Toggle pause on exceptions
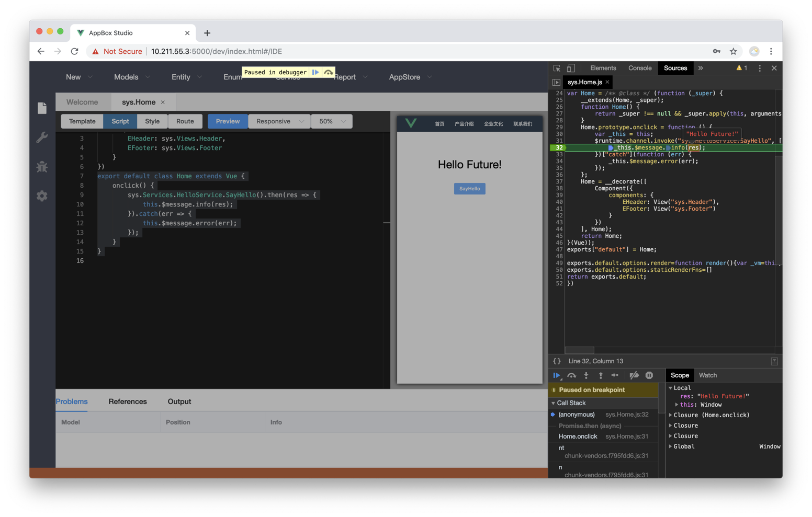The width and height of the screenshot is (812, 517). tap(649, 375)
